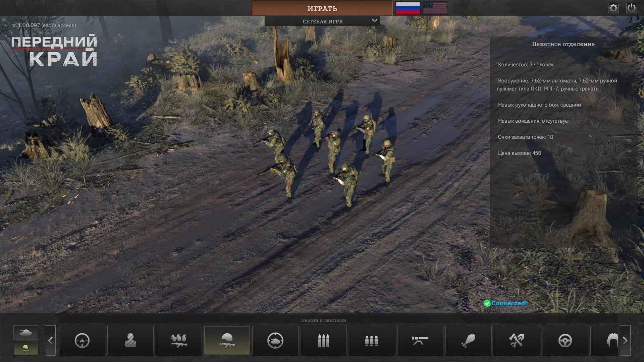Screen dimensions: 644x362
Task: Click the power exit icon
Action: point(631,8)
